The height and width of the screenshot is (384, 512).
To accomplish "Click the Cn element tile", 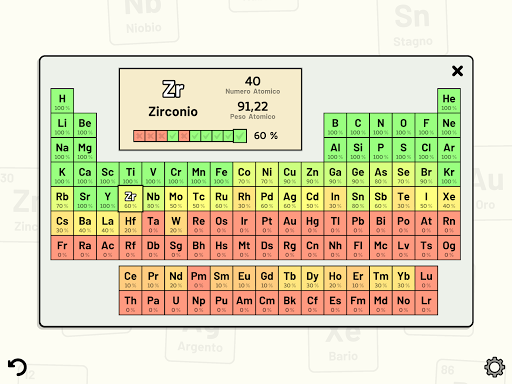I will [x=312, y=248].
